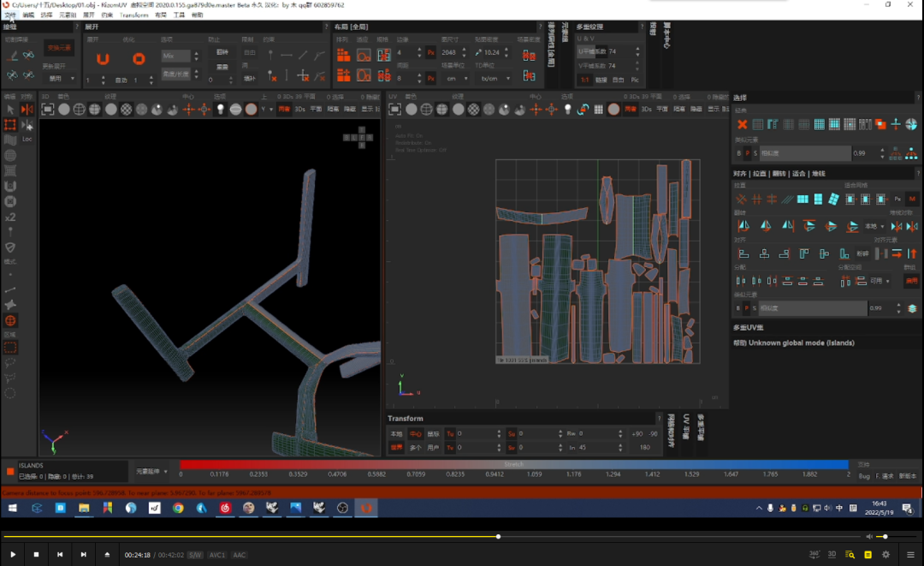Viewport: 924px width, 566px height.
Task: Open the 文件 menu in menu bar
Action: point(10,15)
